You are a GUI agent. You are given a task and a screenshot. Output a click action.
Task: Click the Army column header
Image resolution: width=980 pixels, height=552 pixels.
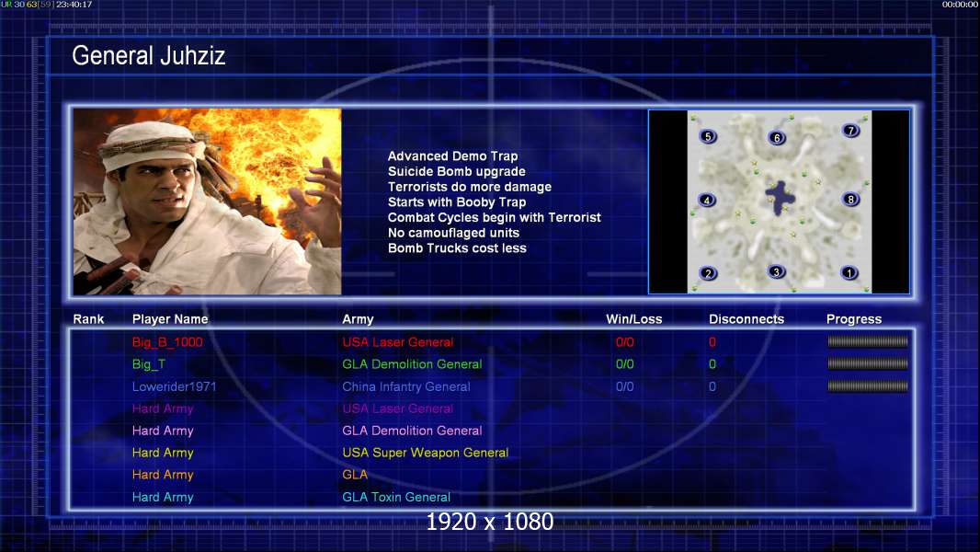tap(358, 319)
